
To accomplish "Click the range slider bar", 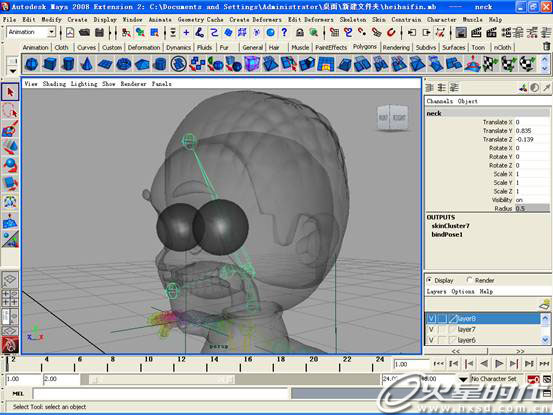I will [x=163, y=379].
